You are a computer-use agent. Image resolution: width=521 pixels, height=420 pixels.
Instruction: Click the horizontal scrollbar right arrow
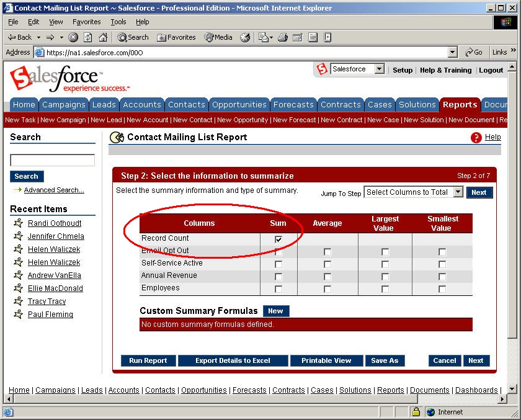[502, 399]
